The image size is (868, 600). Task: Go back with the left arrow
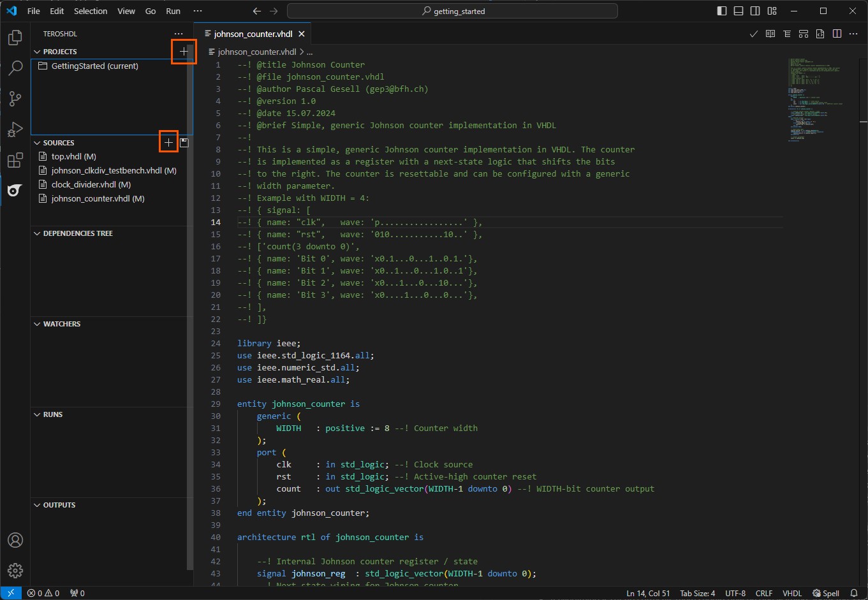click(x=257, y=11)
